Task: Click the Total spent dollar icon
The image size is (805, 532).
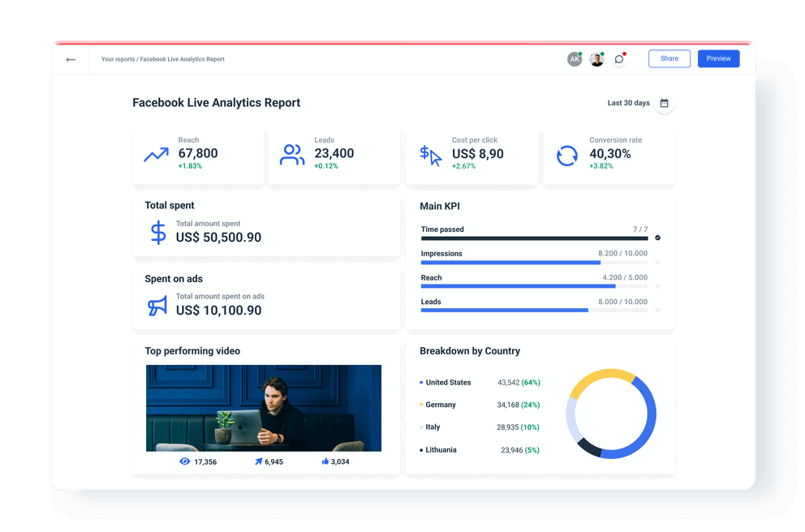Action: pyautogui.click(x=158, y=233)
